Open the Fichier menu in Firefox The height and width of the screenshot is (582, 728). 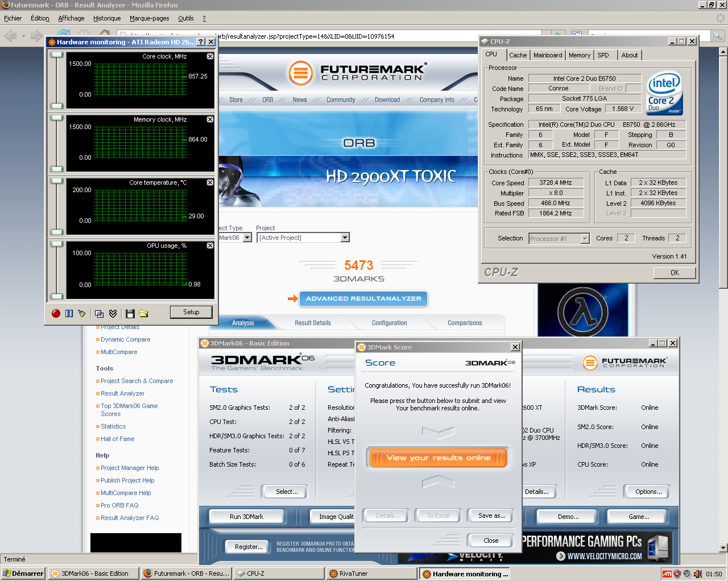[x=13, y=18]
